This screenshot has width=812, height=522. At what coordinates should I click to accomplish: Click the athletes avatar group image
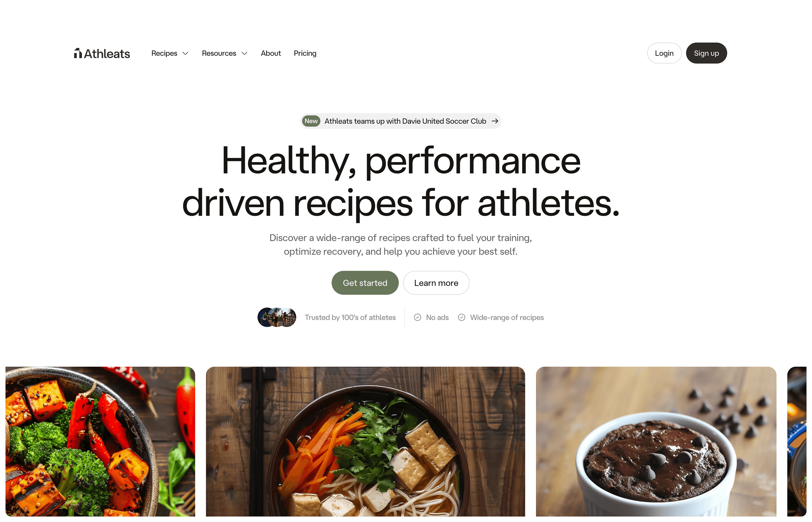[277, 317]
